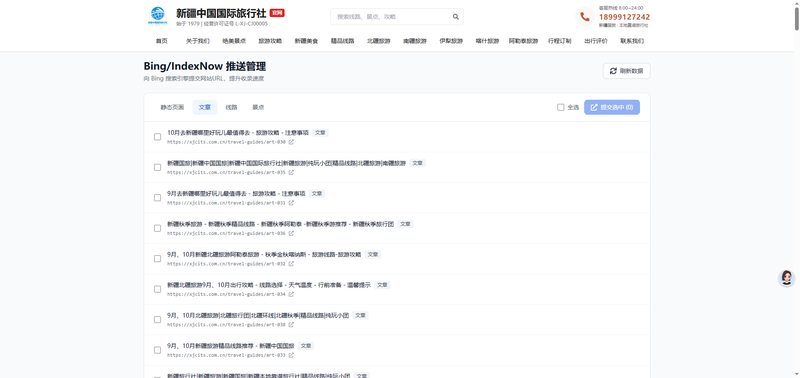
Task: Open 伊犁旅游 navigation item
Action: pyautogui.click(x=451, y=41)
